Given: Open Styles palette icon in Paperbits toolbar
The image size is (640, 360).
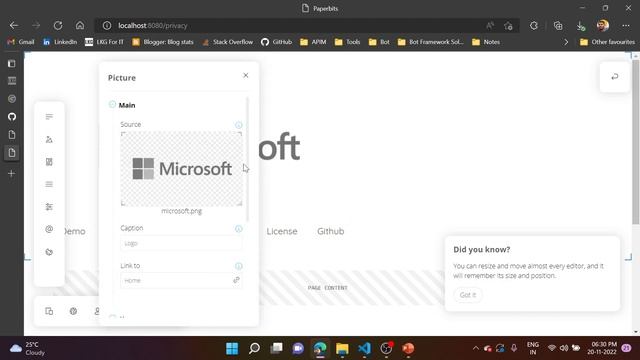Looking at the screenshot, I should [x=49, y=252].
